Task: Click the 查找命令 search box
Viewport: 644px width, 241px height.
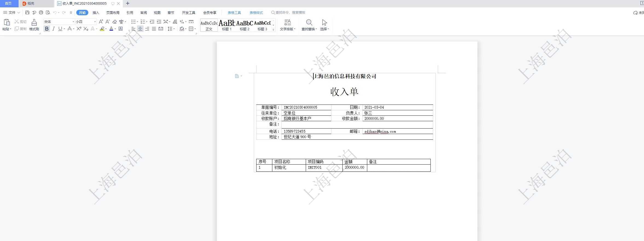Action: (290, 13)
